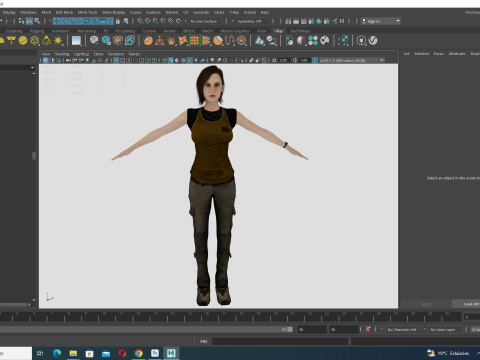The height and width of the screenshot is (360, 480).
Task: Click the power plug circle shelf icon
Action: coord(361,41)
